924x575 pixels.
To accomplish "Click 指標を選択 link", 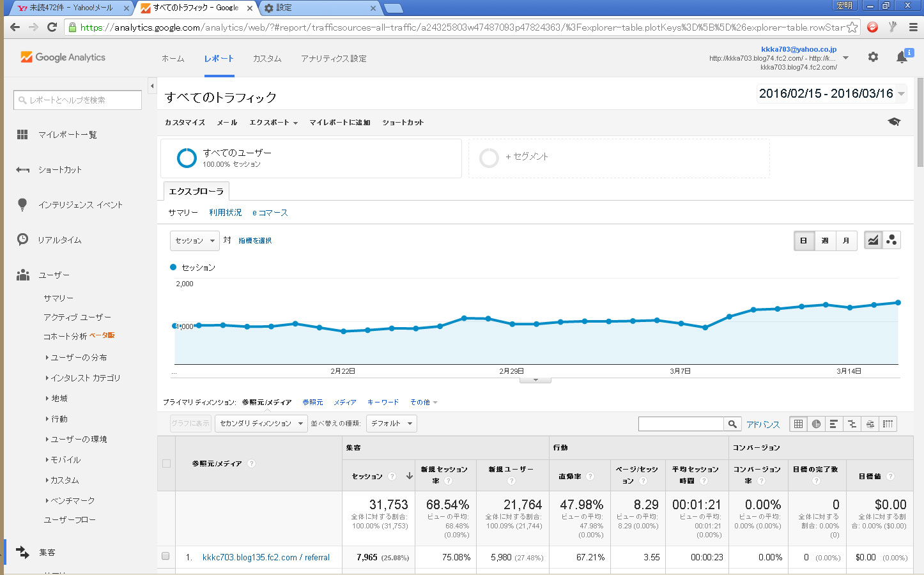I will tap(255, 241).
